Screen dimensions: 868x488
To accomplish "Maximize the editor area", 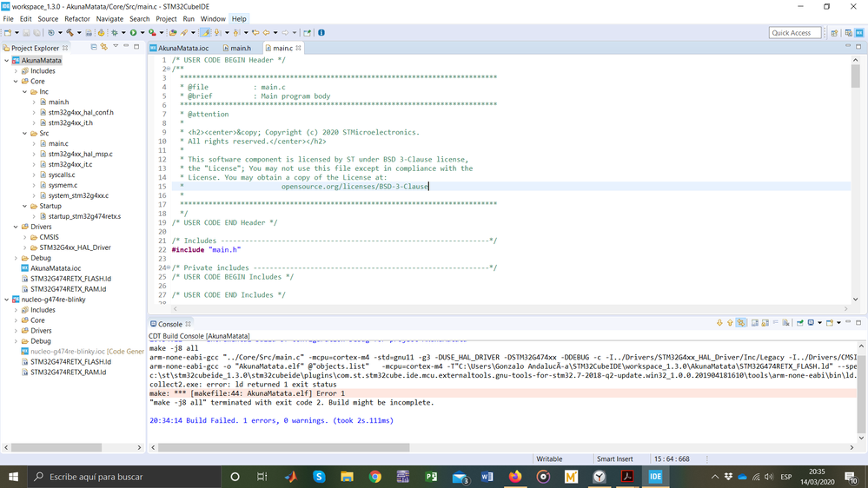I will click(x=858, y=47).
